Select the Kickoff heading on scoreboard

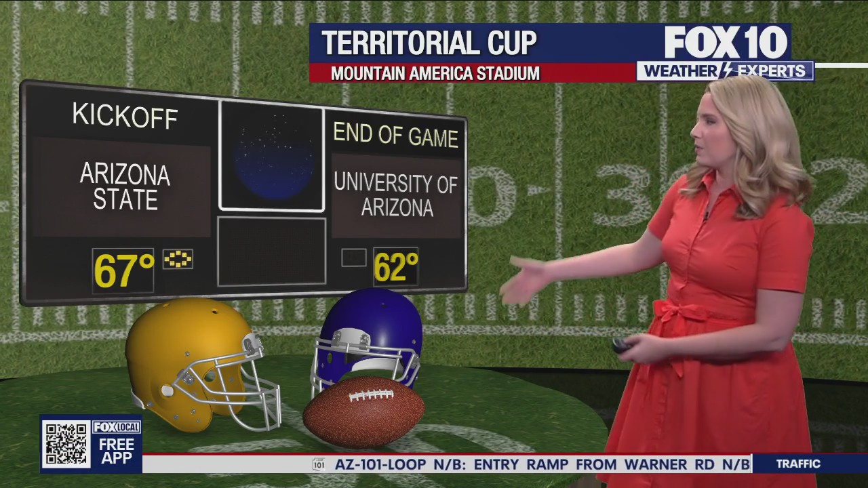[125, 116]
